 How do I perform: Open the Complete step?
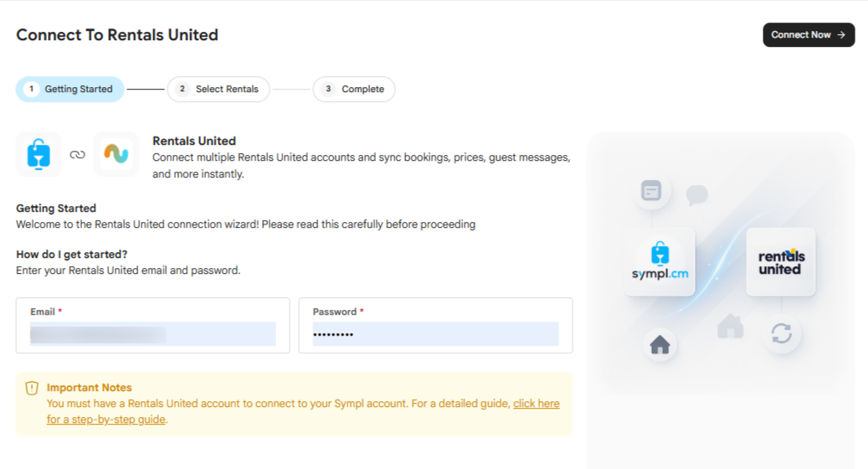tap(354, 89)
